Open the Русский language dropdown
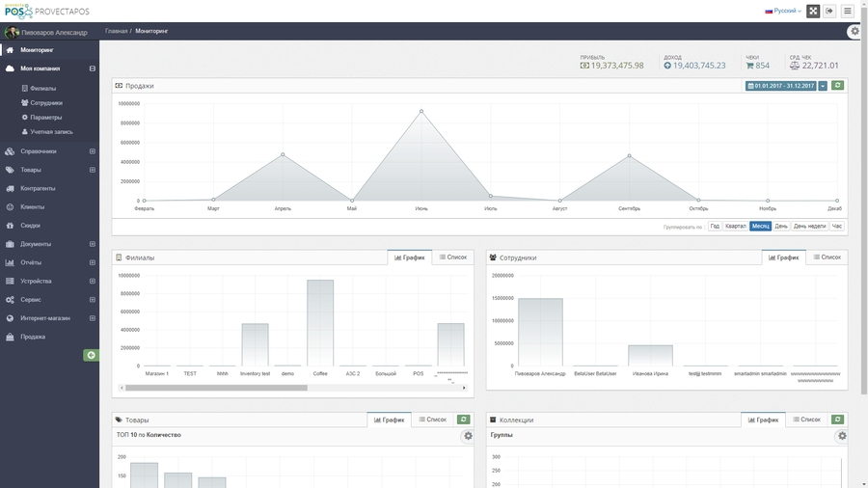This screenshot has height=488, width=868. [783, 11]
